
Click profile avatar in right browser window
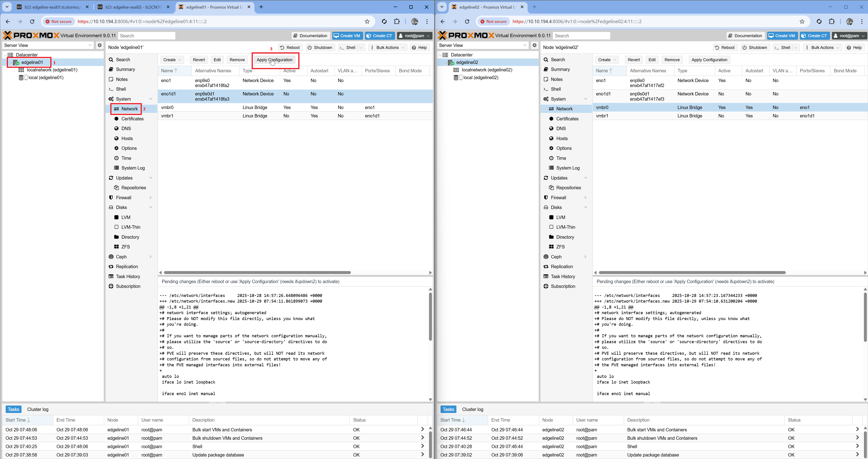pyautogui.click(x=849, y=22)
